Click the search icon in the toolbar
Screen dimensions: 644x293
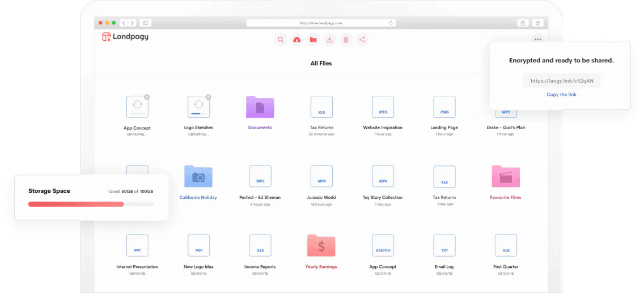point(280,40)
